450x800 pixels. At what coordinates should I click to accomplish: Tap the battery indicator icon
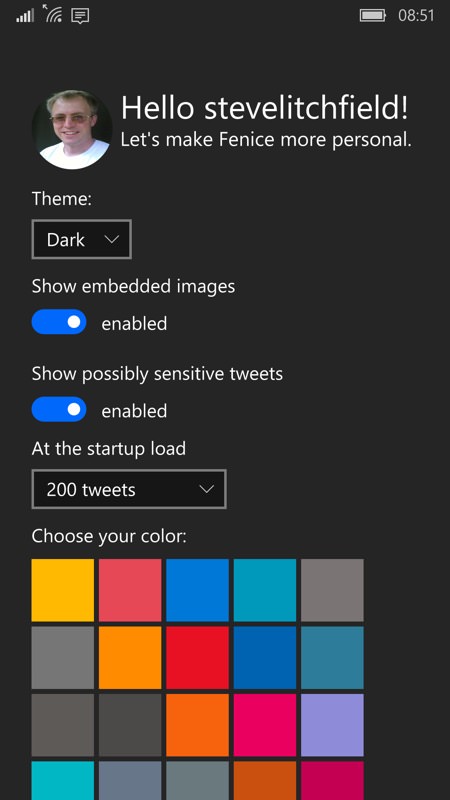pyautogui.click(x=373, y=16)
